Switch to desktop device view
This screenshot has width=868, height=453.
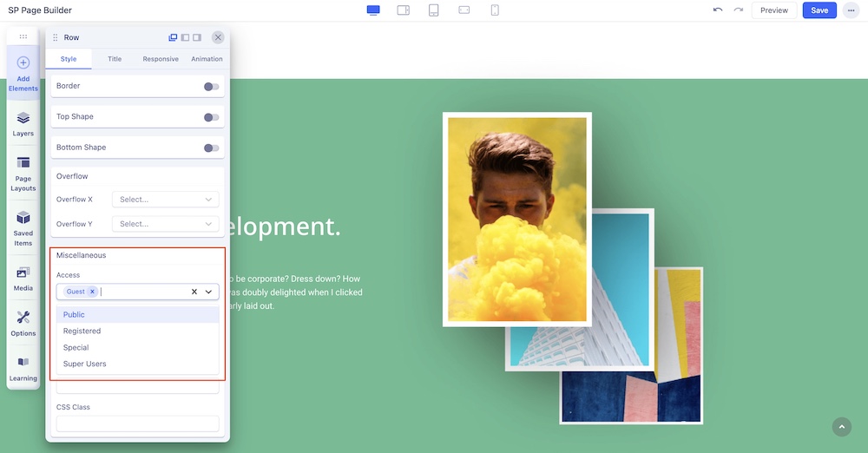(x=373, y=10)
